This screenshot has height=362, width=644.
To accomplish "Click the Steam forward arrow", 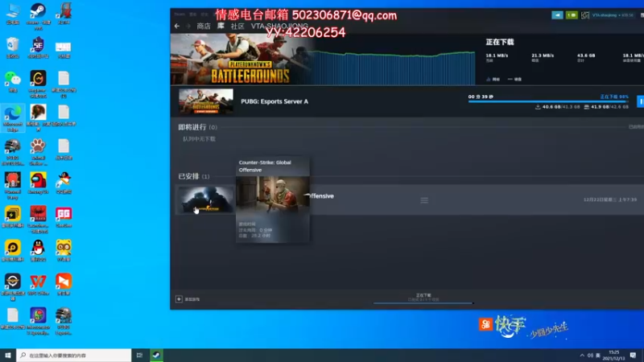I will (188, 26).
